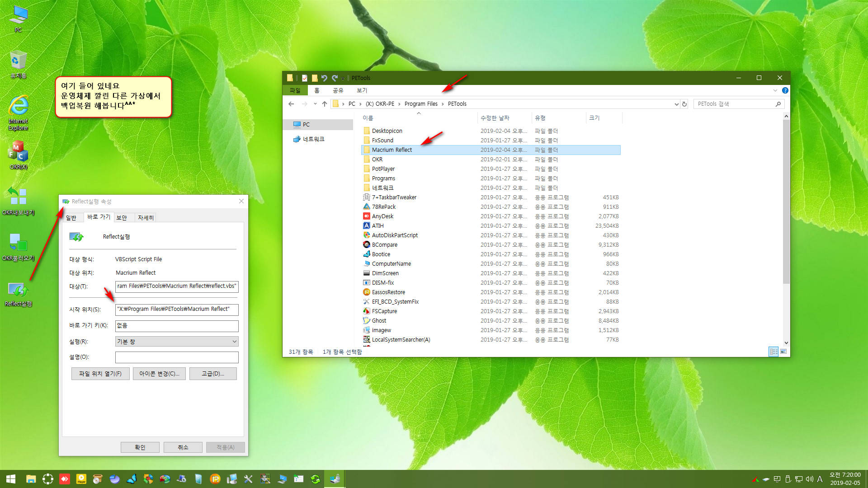868x488 pixels.
Task: Switch Explorer to details view icon
Action: click(x=774, y=352)
